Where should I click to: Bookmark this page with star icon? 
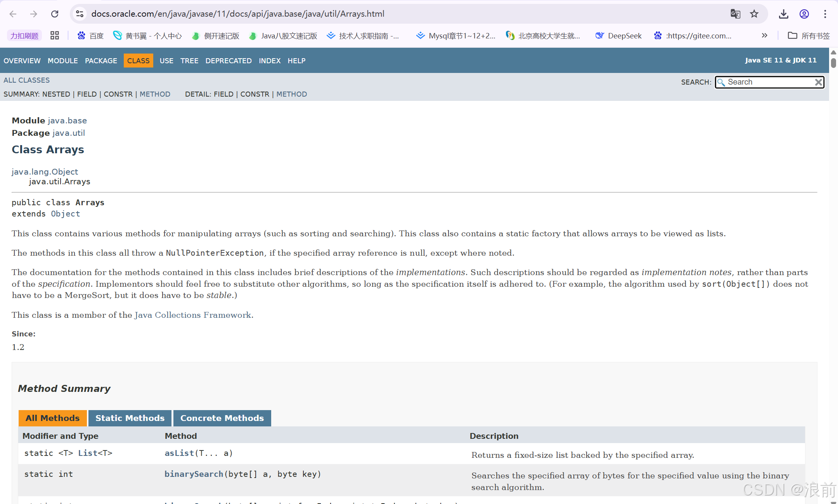[754, 14]
